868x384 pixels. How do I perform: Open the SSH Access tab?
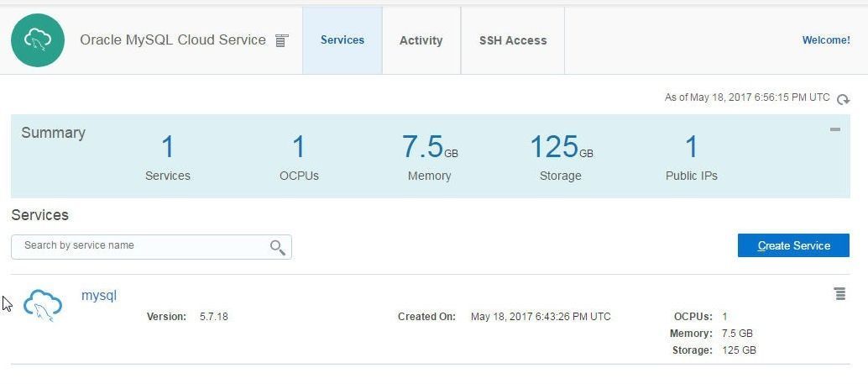513,40
